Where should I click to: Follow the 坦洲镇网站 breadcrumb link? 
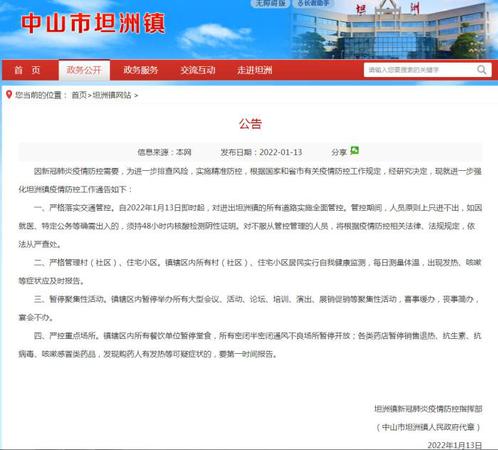(x=112, y=95)
